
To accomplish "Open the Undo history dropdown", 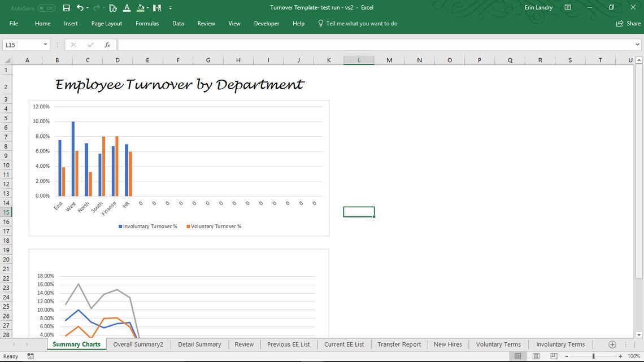I will click(88, 7).
